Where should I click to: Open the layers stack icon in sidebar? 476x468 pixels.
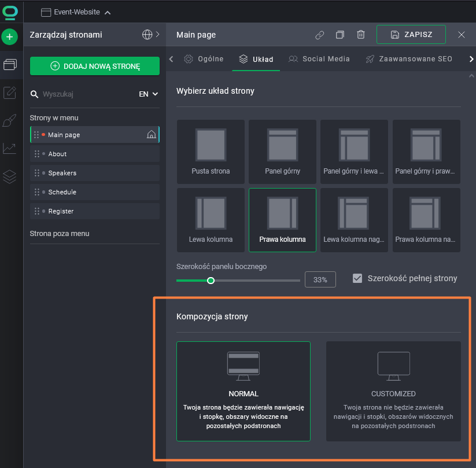coord(10,176)
